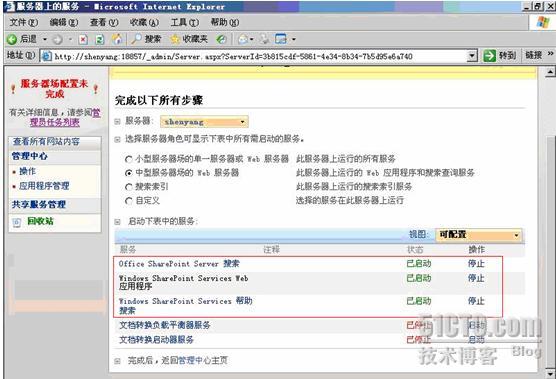This screenshot has height=379, width=556.
Task: Collapse the 服务器 step marker
Action: 117,122
